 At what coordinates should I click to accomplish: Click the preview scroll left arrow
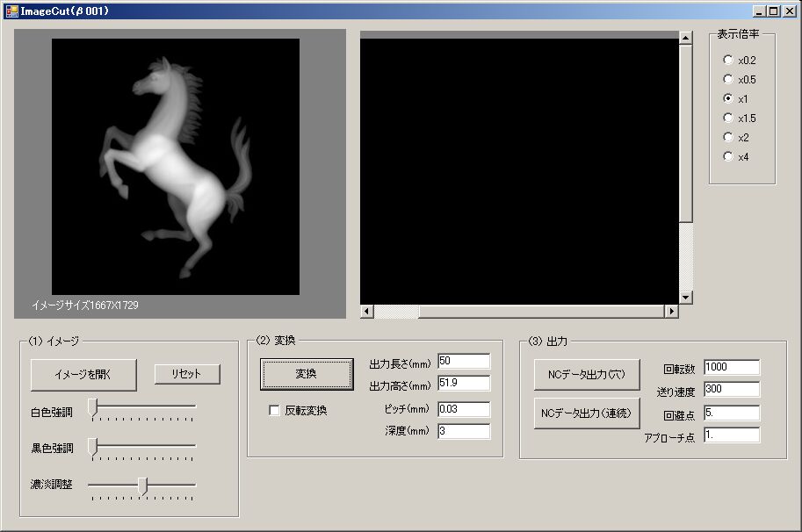[x=366, y=311]
